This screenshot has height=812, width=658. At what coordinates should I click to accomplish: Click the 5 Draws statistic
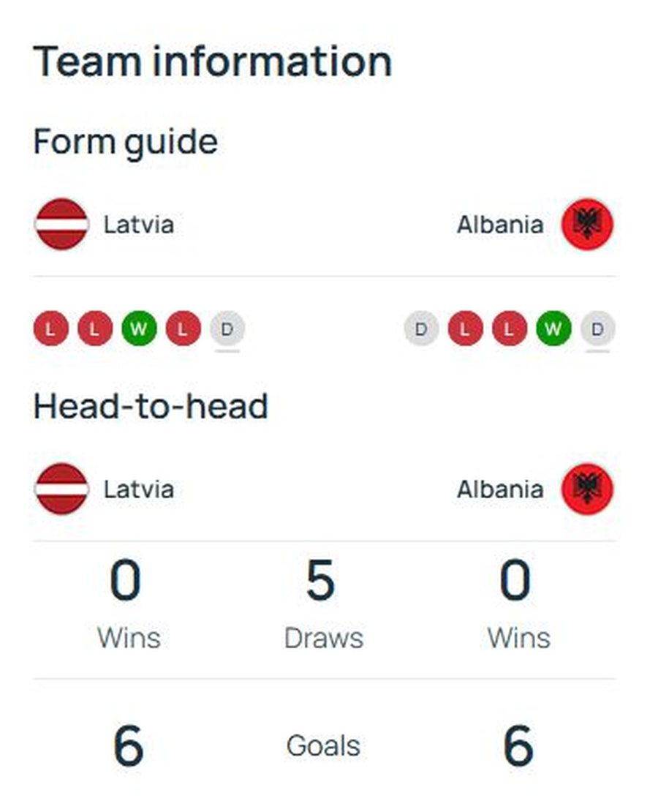[324, 604]
